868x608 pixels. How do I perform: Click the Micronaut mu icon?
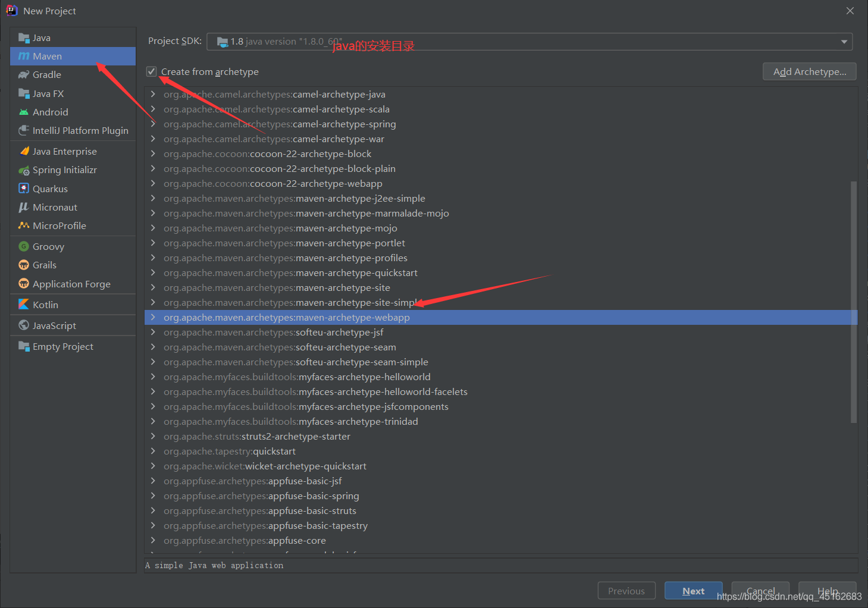pos(24,208)
